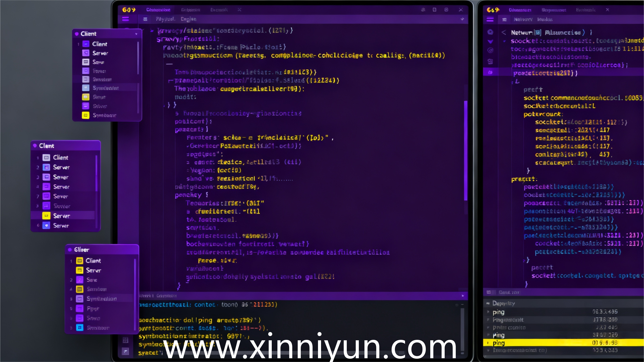Select the Client item in the middle panel
The image size is (644, 362).
coord(60,158)
